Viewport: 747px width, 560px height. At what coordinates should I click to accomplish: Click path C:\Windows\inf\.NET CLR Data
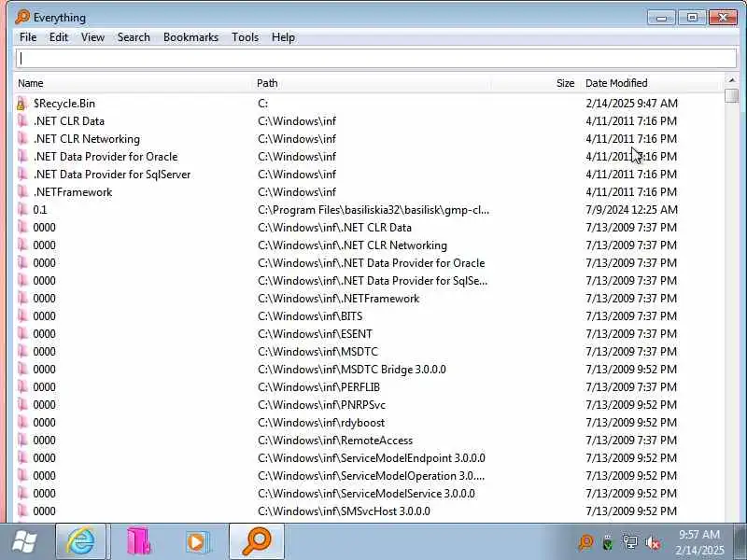[x=335, y=228]
